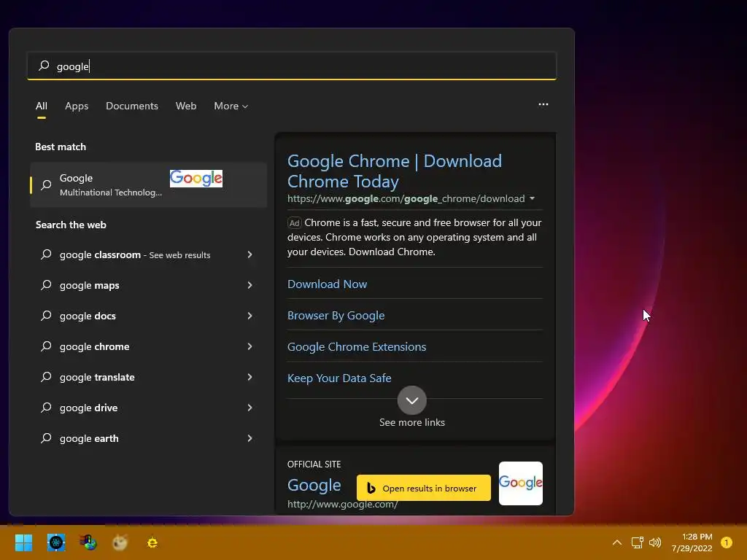
Task: Select the google translate web suggestion
Action: 148,377
